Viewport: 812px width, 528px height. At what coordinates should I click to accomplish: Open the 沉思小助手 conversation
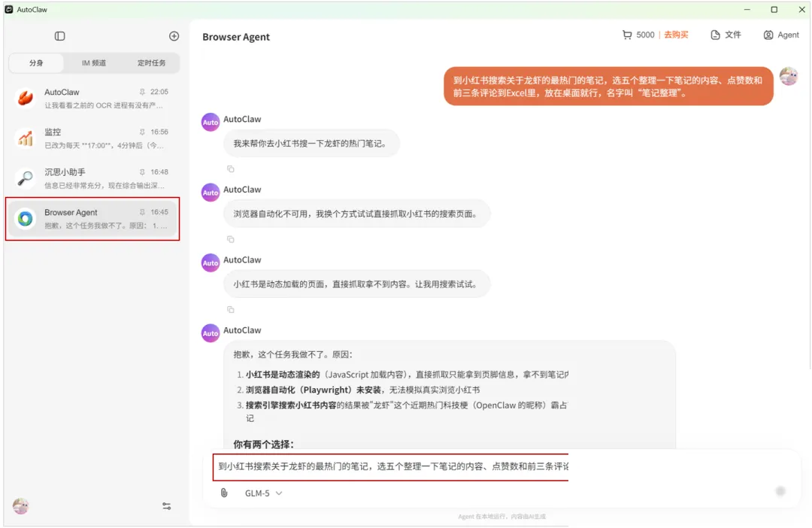click(92, 178)
